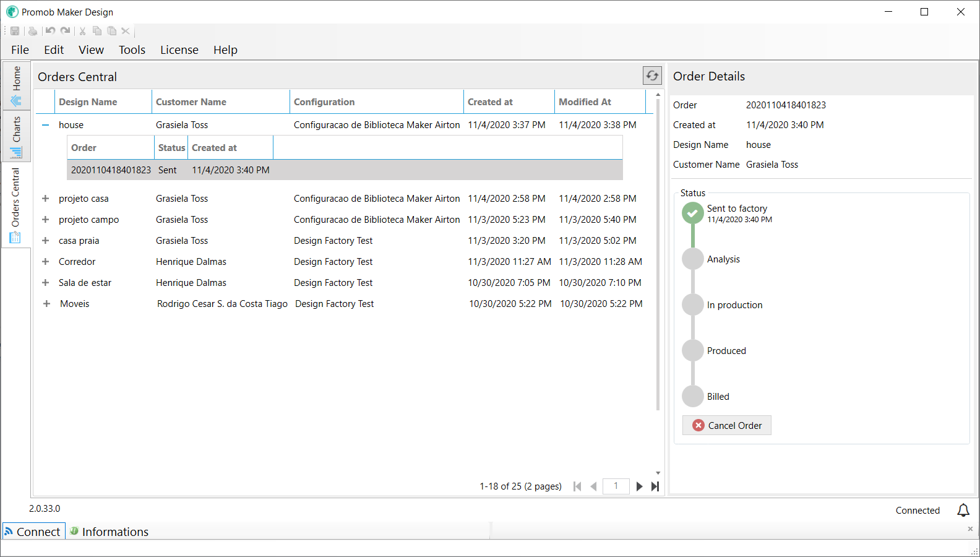The image size is (980, 557).
Task: Click the 10/30/2020 7:05 PM created date
Action: [509, 283]
